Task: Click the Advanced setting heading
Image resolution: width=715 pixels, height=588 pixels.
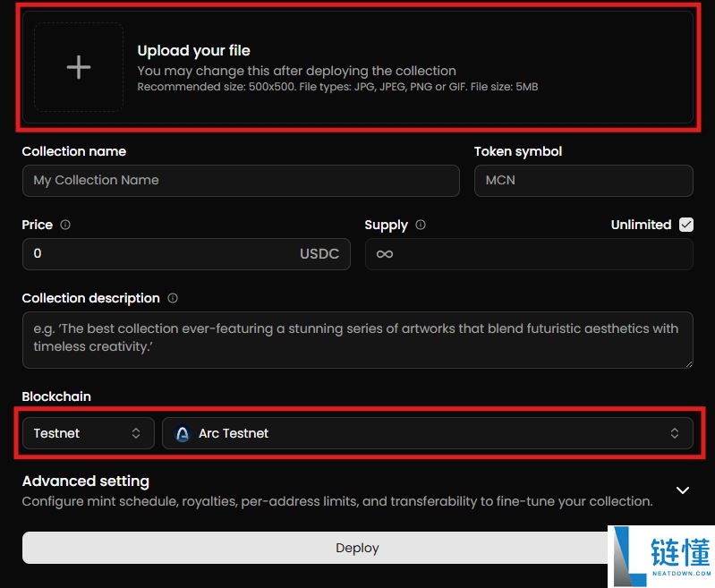Action: [x=86, y=481]
